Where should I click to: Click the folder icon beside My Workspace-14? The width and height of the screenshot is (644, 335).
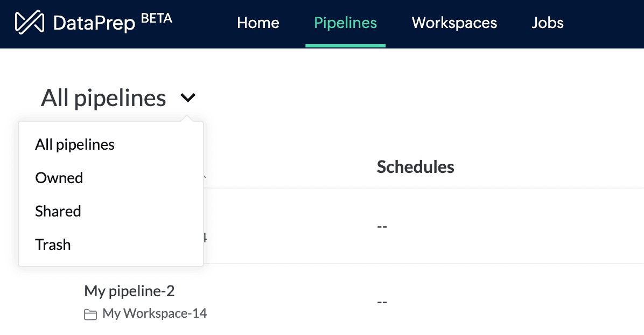(x=90, y=314)
